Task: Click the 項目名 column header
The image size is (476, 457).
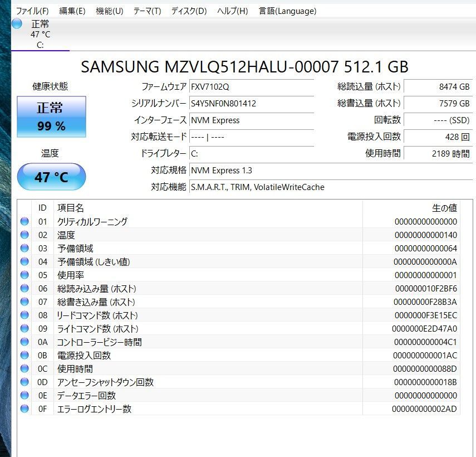Action: [x=208, y=208]
